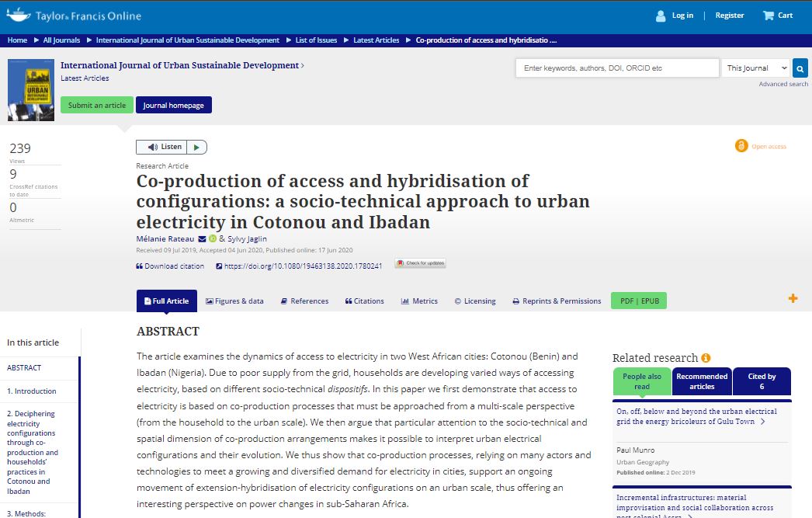The width and height of the screenshot is (812, 518).
Task: Click author name Sylvy Jaglin
Action: [247, 238]
